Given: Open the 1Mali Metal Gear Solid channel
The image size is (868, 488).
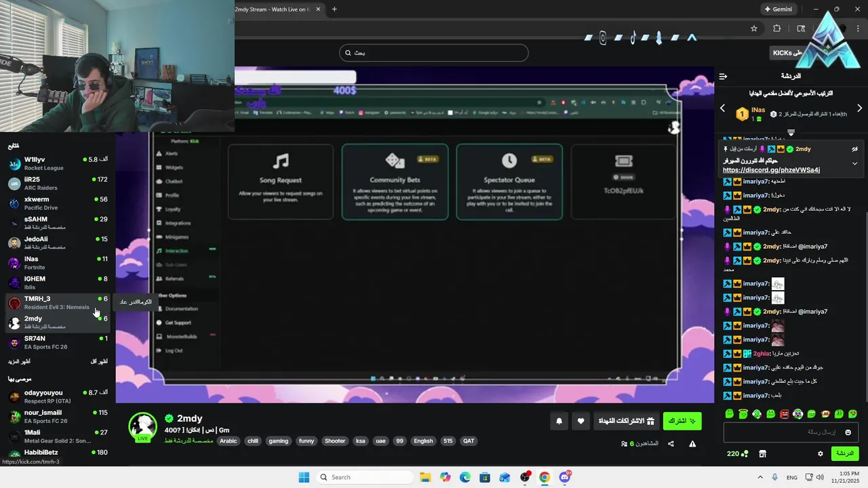Looking at the screenshot, I should click(58, 436).
